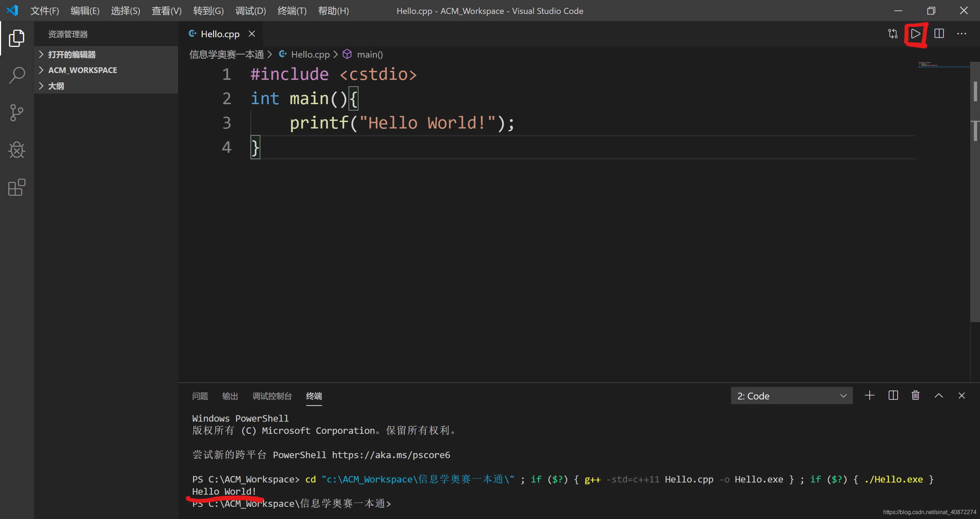Open the 帮助(H) menu
The image size is (980, 519).
(x=333, y=11)
